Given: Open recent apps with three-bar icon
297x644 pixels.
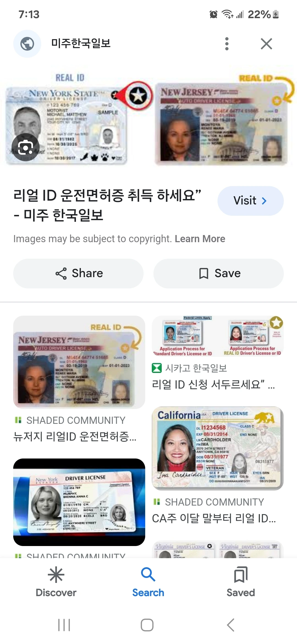Looking at the screenshot, I should click(64, 625).
